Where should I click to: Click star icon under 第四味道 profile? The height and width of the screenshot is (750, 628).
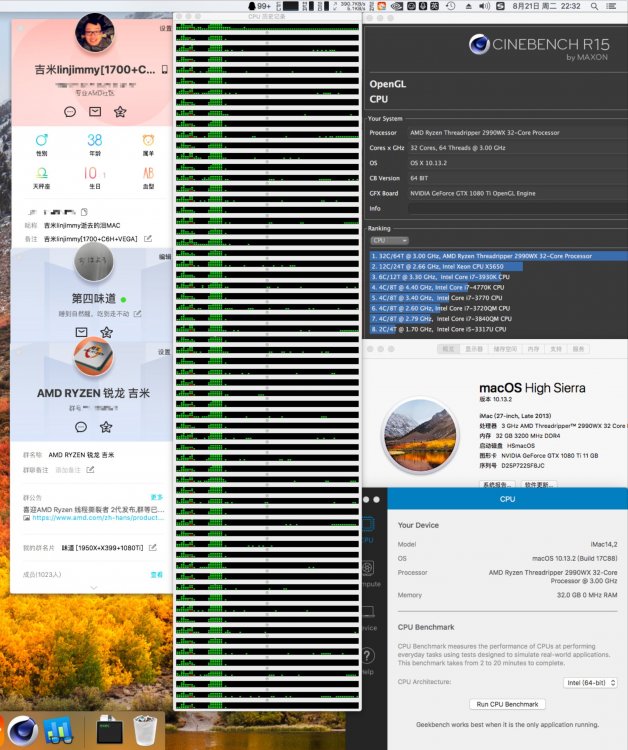pos(106,332)
